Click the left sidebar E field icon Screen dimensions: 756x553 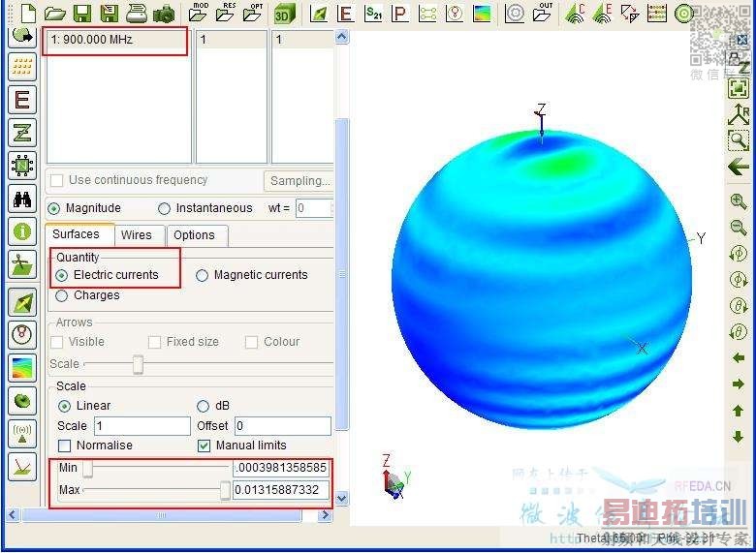tap(22, 100)
